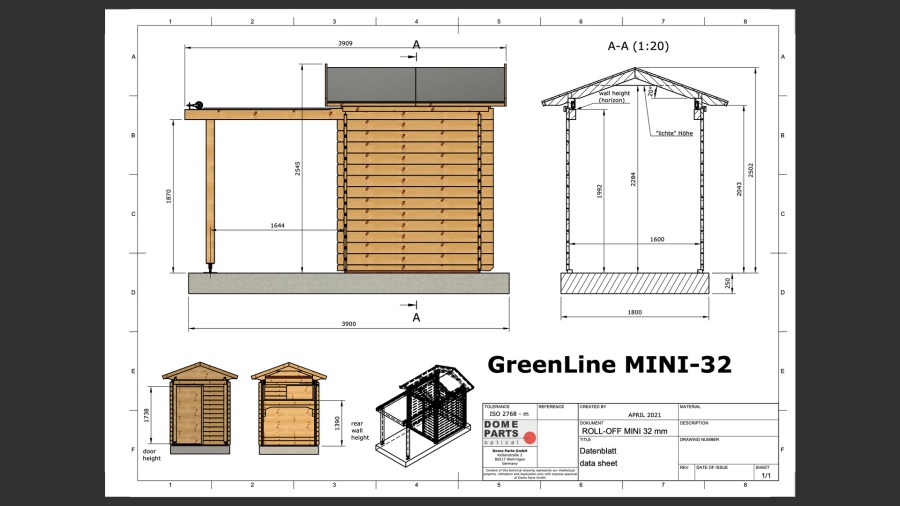Click the A-A (1:20) section label
Viewport: 900px width, 506px height.
[638, 46]
